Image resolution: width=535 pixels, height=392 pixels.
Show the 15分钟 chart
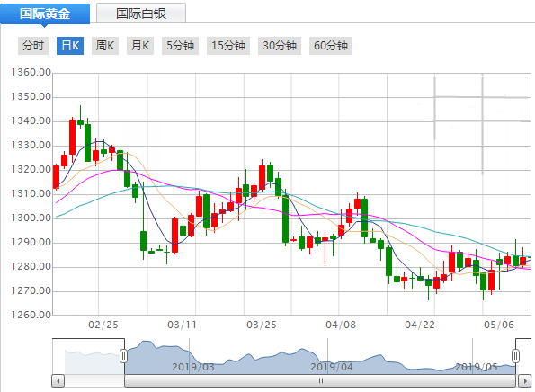pos(228,45)
